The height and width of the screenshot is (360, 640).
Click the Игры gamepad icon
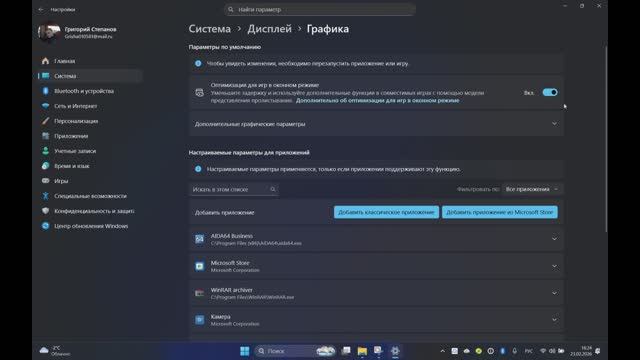[45, 181]
